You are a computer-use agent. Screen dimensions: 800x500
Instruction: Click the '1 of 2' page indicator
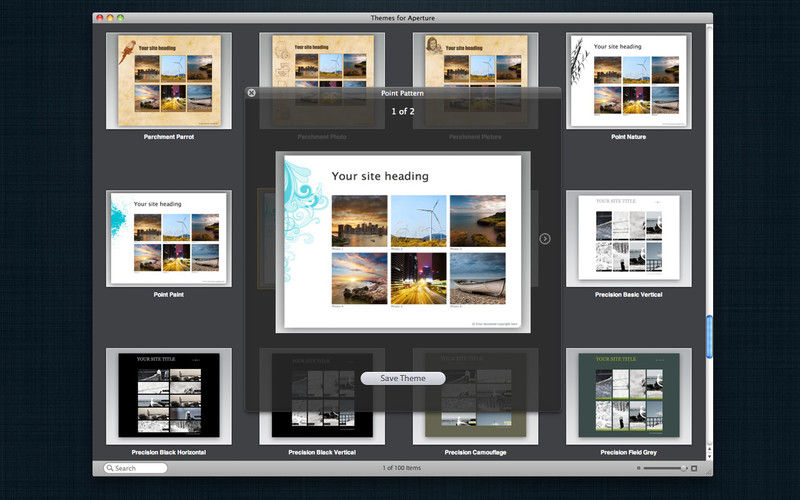coord(403,111)
